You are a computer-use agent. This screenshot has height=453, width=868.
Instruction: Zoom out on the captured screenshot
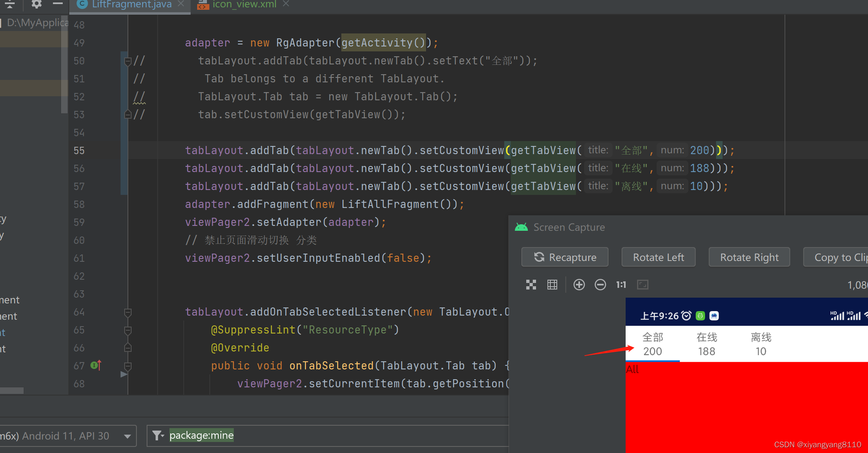(600, 285)
